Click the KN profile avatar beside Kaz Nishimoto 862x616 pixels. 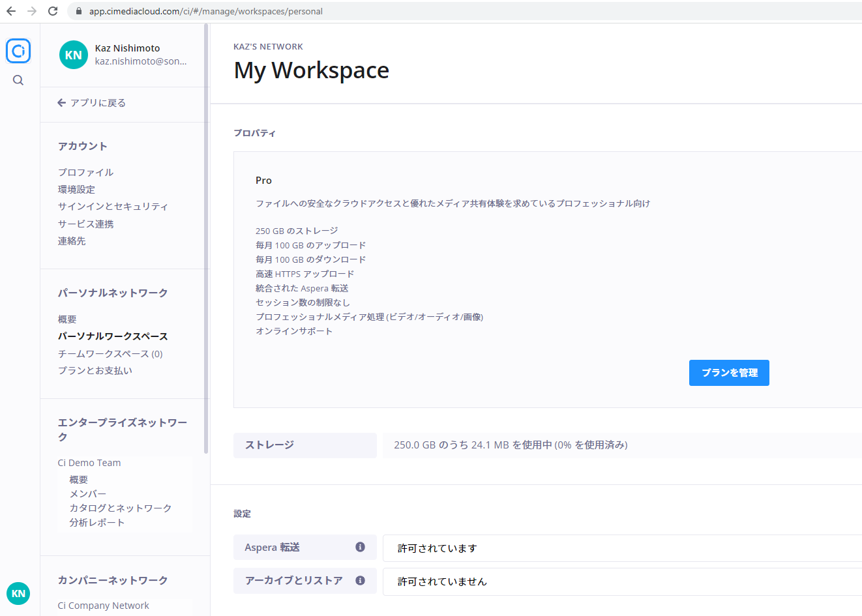click(74, 55)
